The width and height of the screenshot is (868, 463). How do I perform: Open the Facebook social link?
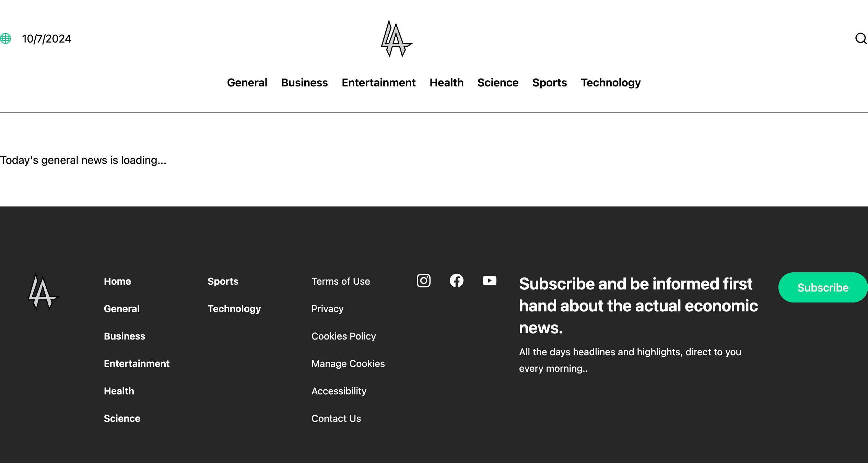pyautogui.click(x=456, y=281)
